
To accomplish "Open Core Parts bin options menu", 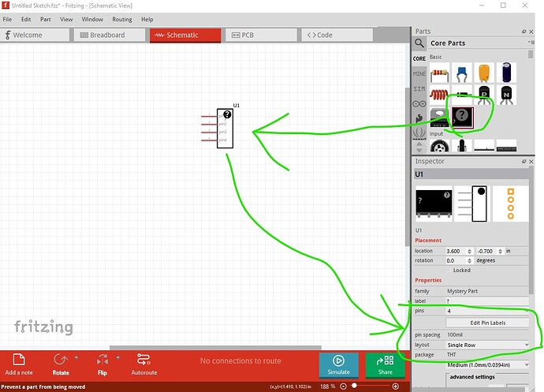I will [x=531, y=42].
